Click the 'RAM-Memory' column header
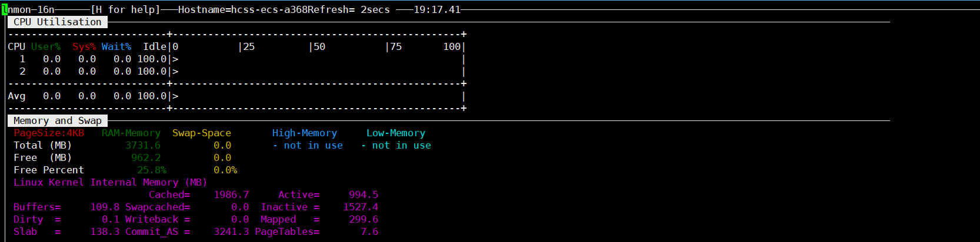The image size is (980, 242). pos(131,133)
